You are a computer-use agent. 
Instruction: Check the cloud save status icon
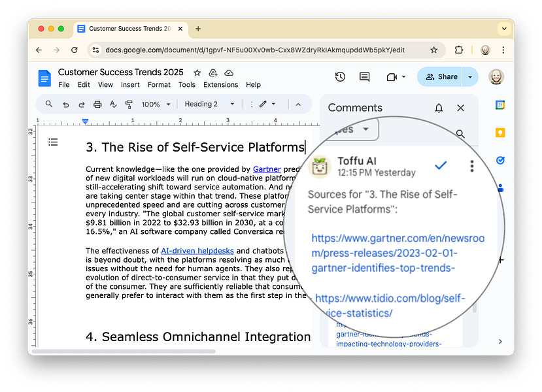pyautogui.click(x=229, y=73)
